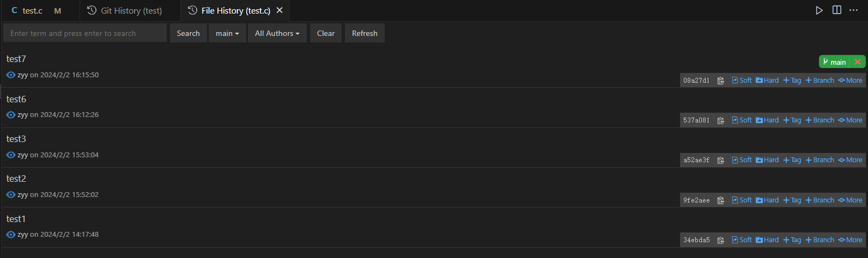
Task: Expand the All Authors dropdown
Action: point(277,33)
